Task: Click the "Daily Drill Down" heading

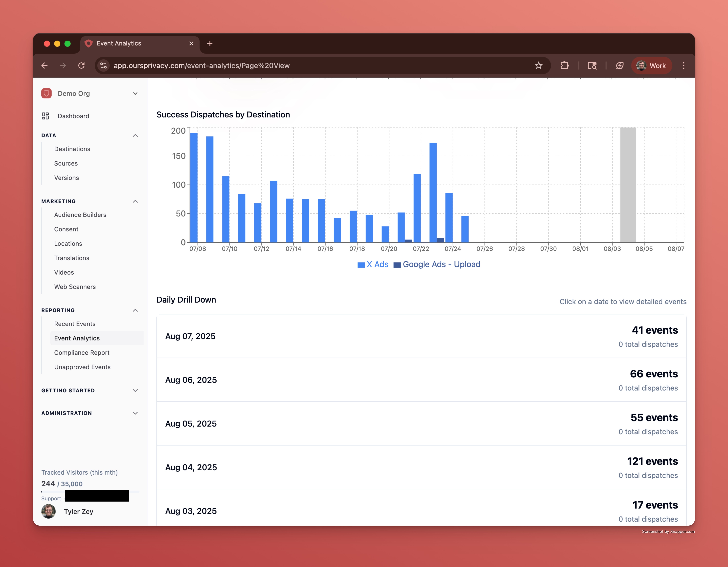Action: click(186, 300)
